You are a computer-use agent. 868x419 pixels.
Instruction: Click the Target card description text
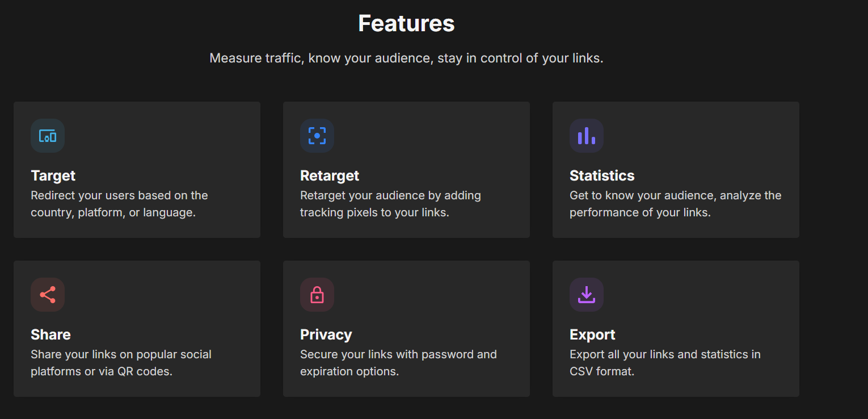pos(119,204)
